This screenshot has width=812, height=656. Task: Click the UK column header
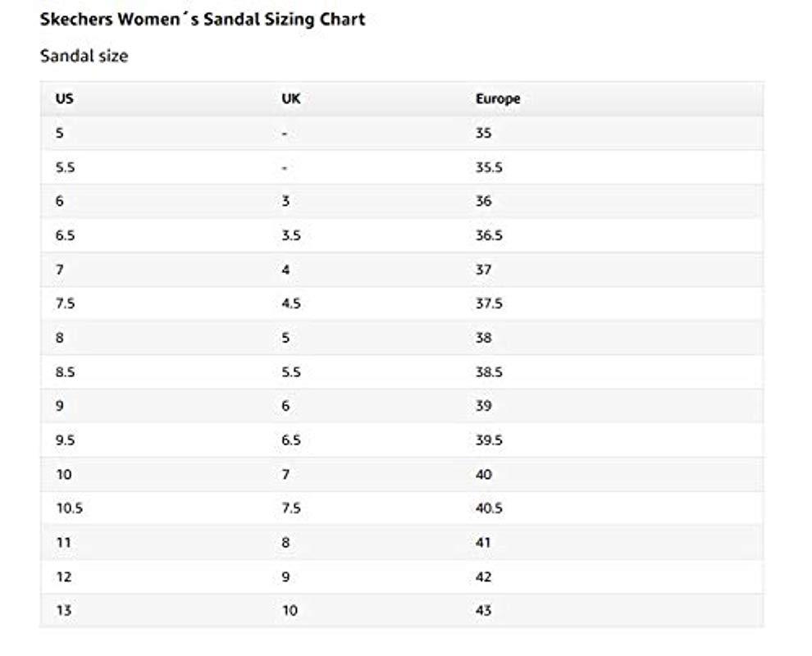click(290, 98)
